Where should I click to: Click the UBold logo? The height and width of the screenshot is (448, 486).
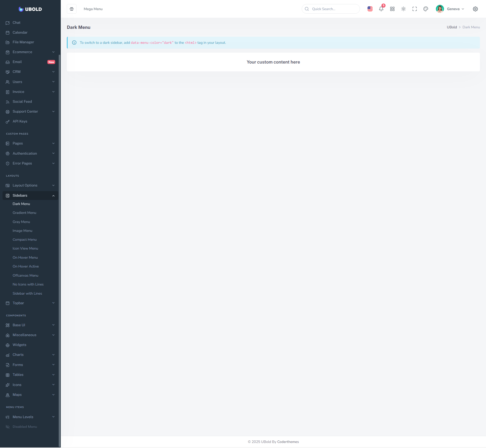(x=30, y=9)
